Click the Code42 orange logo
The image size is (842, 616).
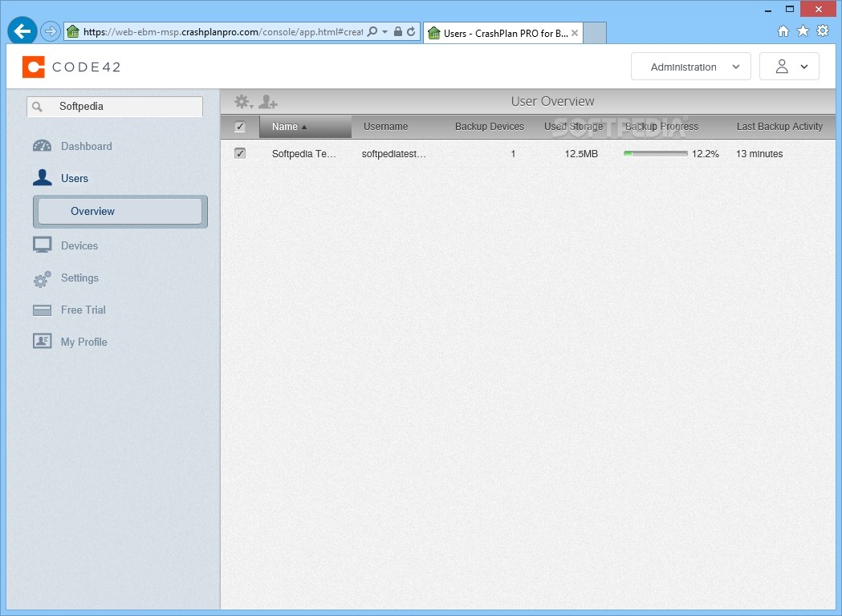33,67
